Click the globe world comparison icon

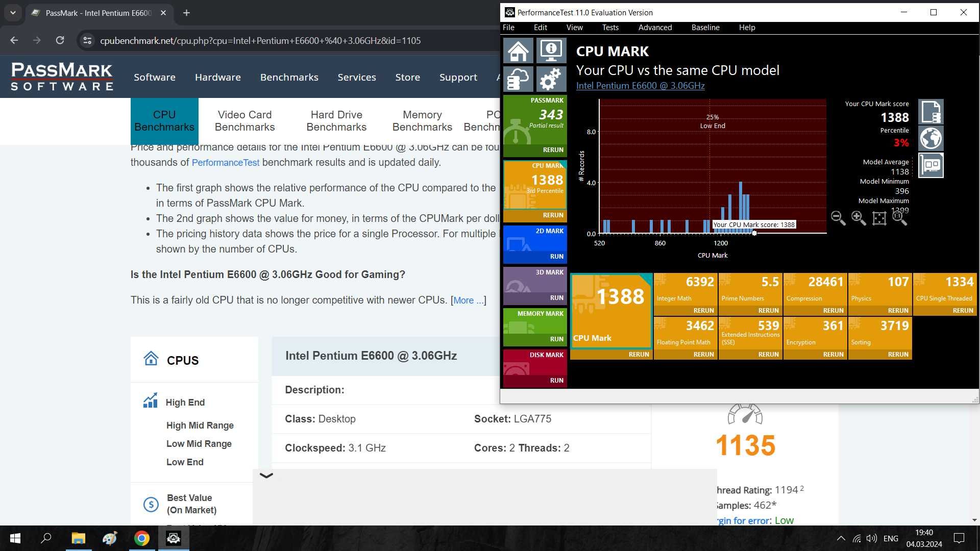(x=931, y=138)
